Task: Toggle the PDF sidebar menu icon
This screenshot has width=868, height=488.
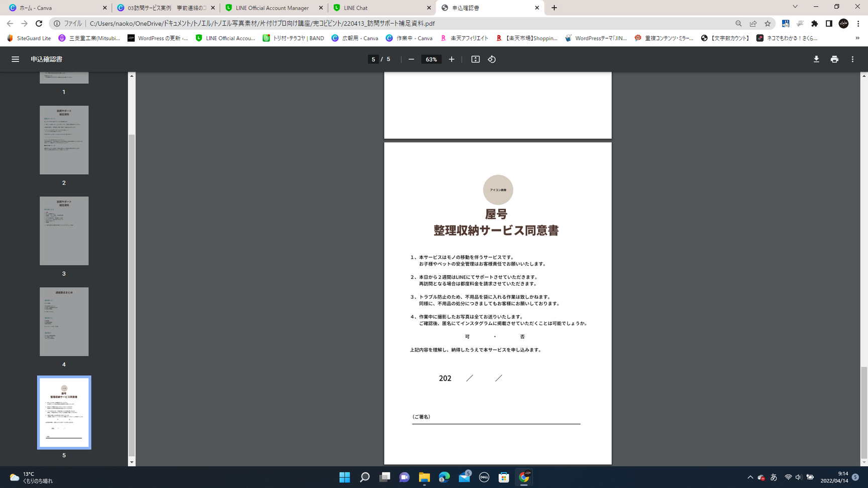Action: pos(15,59)
